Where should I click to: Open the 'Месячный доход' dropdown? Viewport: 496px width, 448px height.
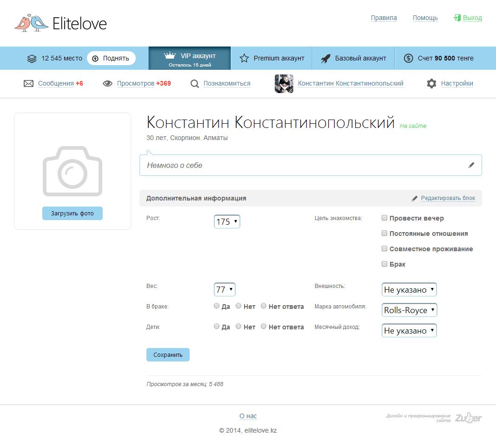click(x=409, y=331)
